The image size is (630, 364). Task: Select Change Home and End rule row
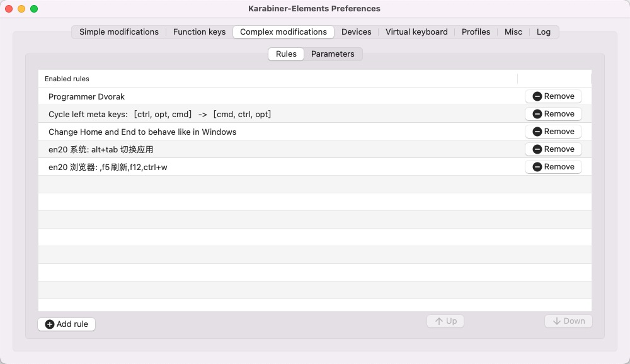314,132
